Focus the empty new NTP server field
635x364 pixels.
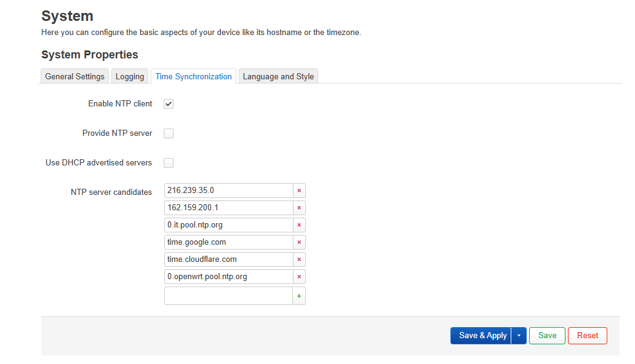pos(228,296)
